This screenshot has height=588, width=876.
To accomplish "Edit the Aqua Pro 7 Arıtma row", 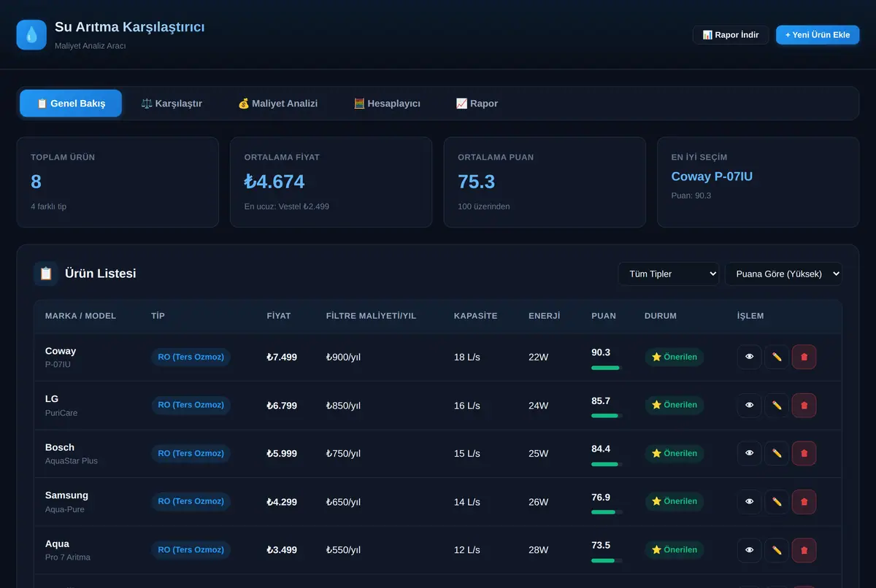I will click(x=777, y=549).
